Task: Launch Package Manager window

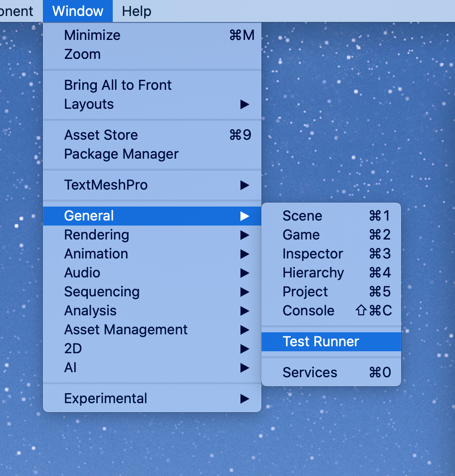Action: 152,154
